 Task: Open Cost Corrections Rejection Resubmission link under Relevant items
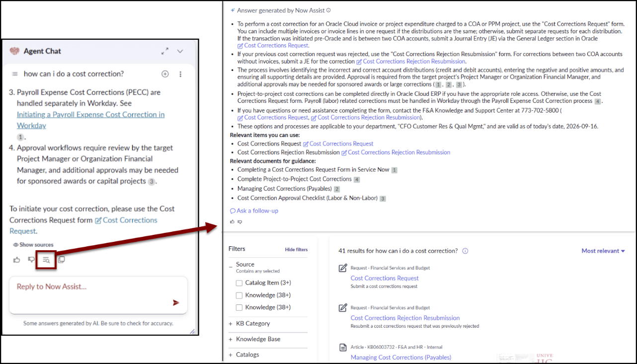(x=396, y=152)
